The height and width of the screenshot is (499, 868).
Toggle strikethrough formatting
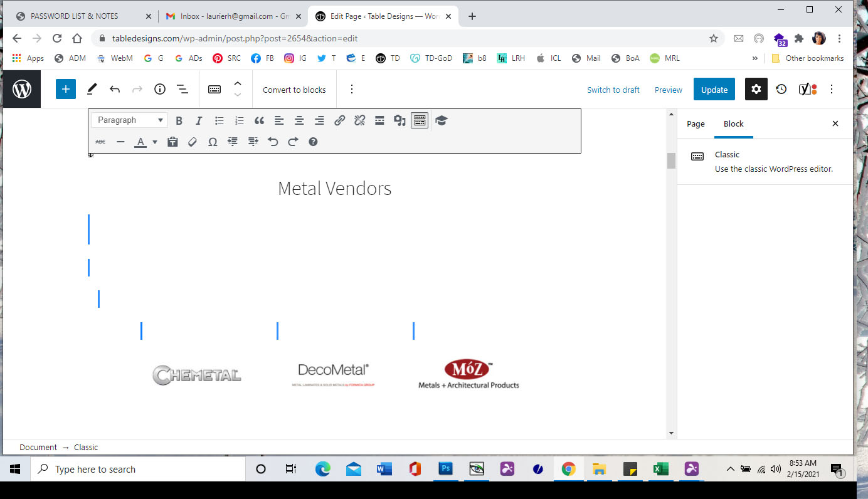[x=100, y=142]
